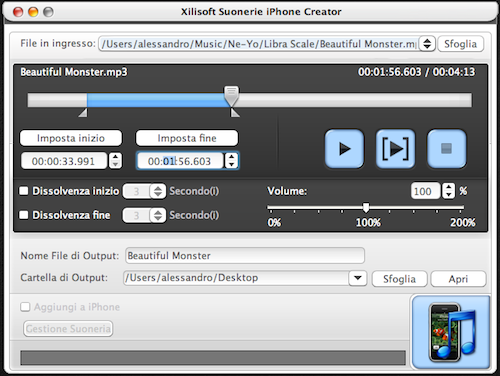This screenshot has width=500, height=376.
Task: Click the Nome File di Output field
Action: click(x=245, y=256)
